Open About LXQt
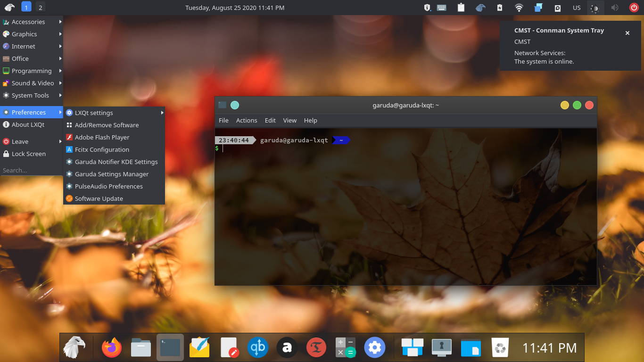This screenshot has height=362, width=644. (32, 124)
